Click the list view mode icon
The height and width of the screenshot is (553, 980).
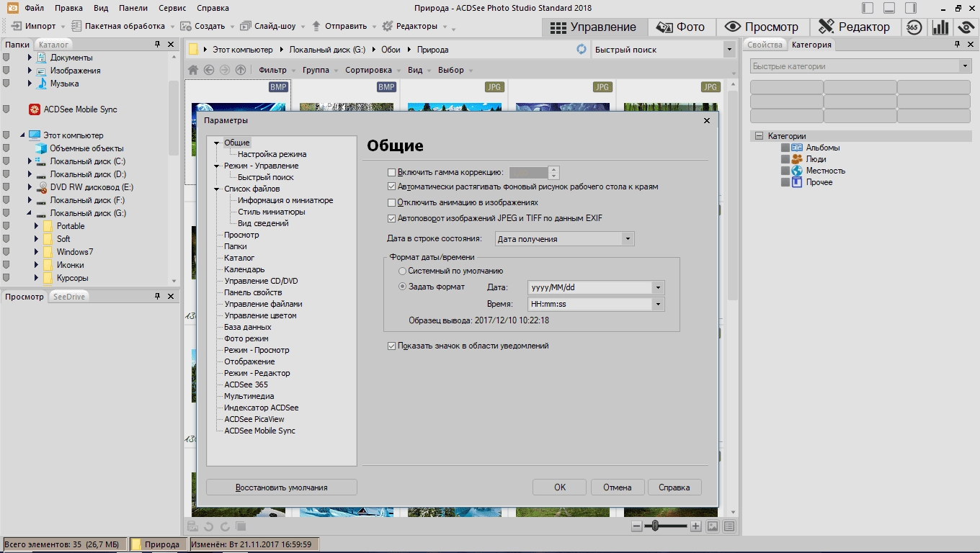point(729,526)
